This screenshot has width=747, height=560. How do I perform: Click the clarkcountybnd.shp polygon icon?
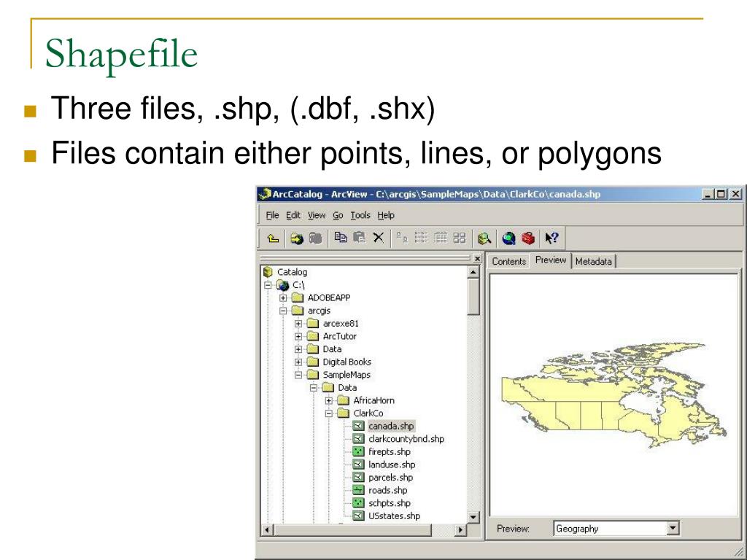tap(358, 438)
